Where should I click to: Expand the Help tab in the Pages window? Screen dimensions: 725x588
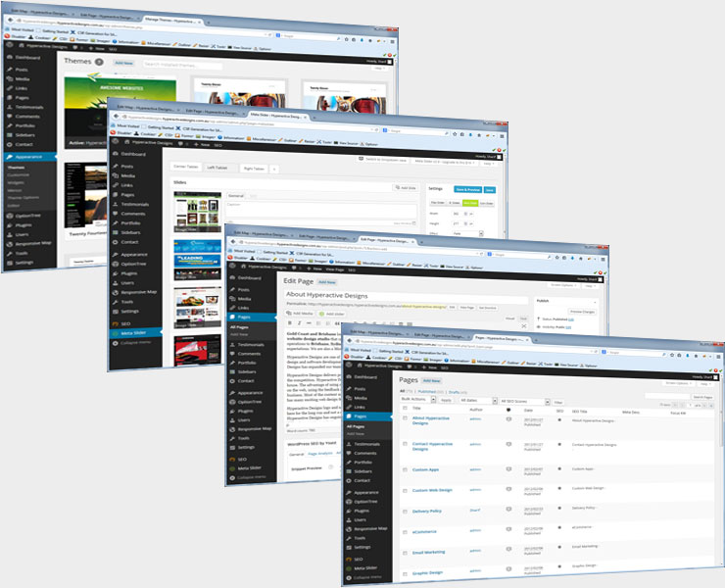(x=705, y=384)
